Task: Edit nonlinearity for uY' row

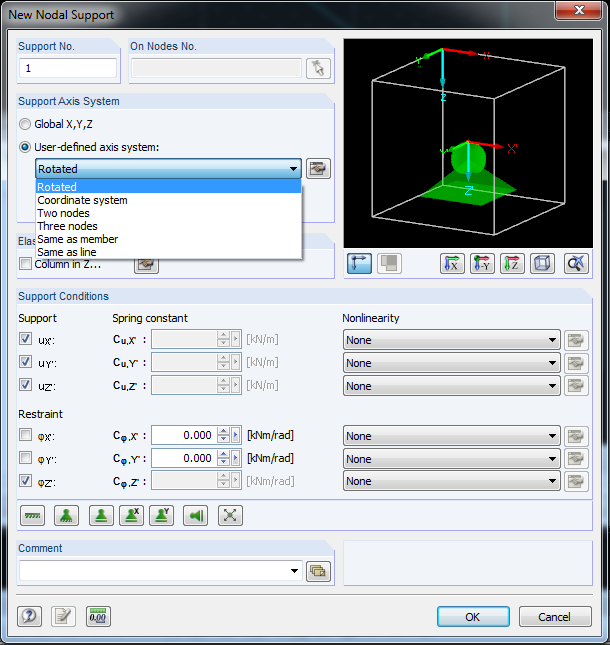Action: [x=576, y=363]
